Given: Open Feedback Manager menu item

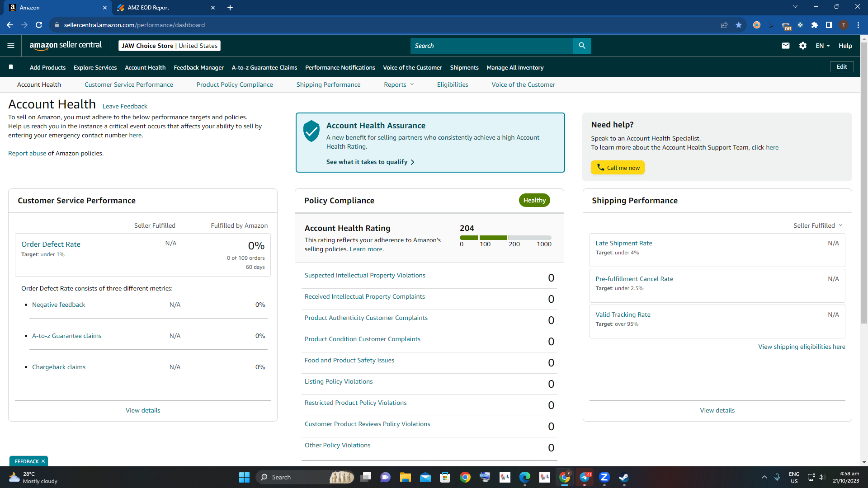Looking at the screenshot, I should pos(198,67).
